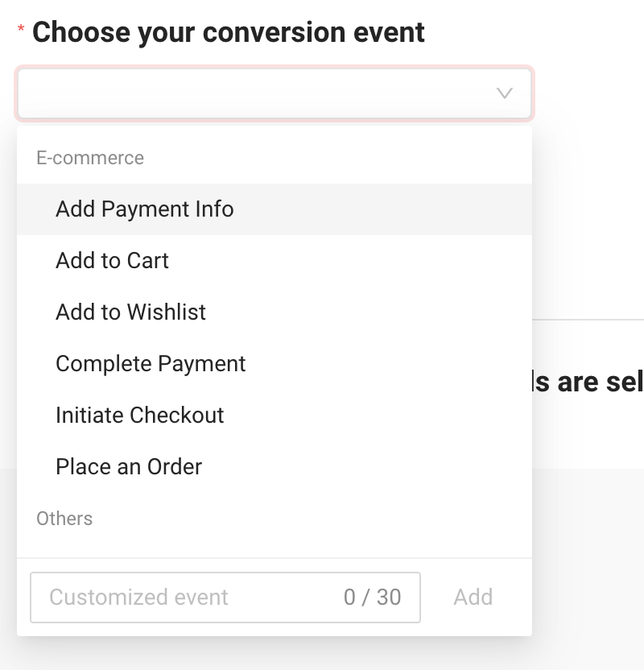Open the conversion event combo box
Screen dimensions: 644x670
coord(258,93)
